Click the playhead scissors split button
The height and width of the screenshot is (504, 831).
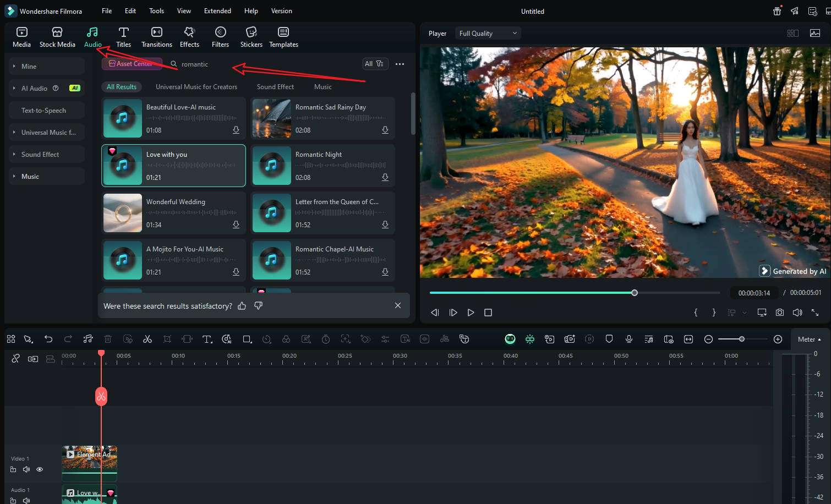tap(101, 396)
